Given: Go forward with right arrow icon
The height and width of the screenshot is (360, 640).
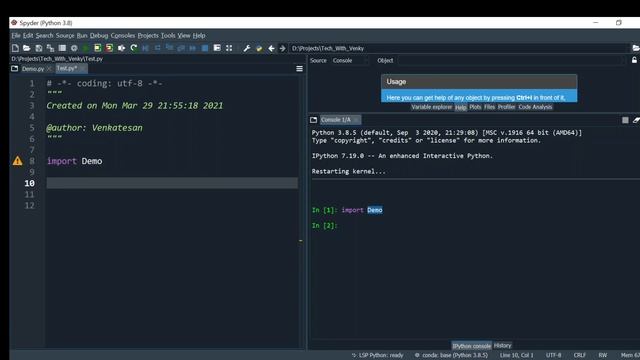Looking at the screenshot, I should (282, 48).
